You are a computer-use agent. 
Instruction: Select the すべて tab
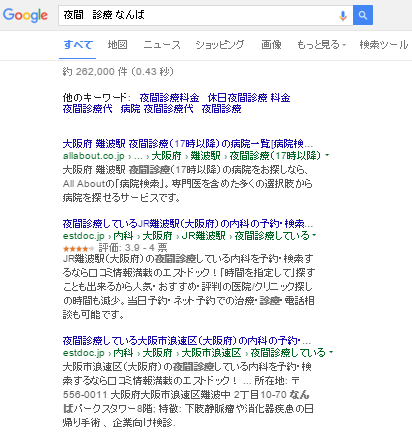coord(78,45)
